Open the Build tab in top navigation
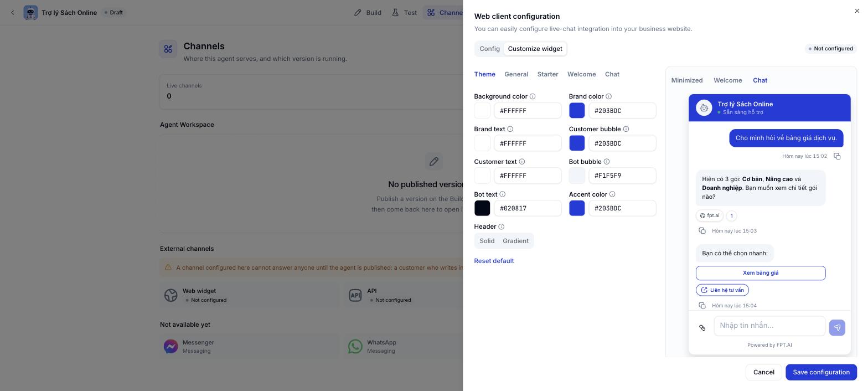 point(368,12)
